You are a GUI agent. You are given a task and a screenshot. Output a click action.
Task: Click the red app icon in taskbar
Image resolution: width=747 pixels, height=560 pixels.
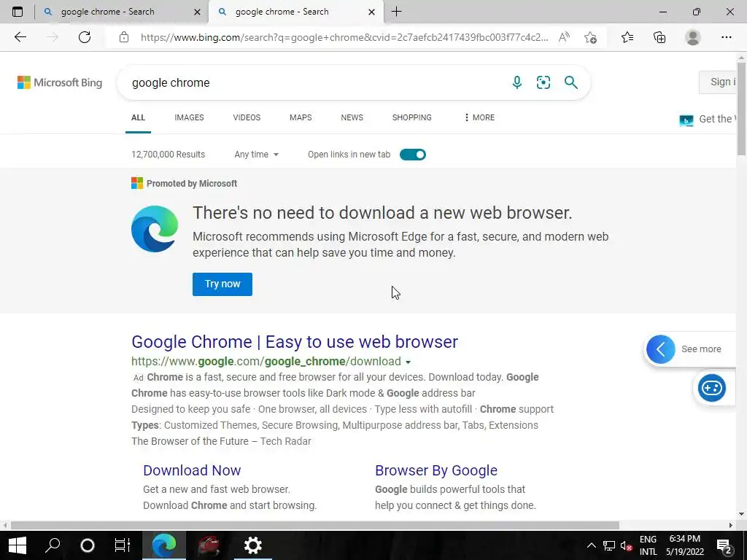[x=208, y=545]
